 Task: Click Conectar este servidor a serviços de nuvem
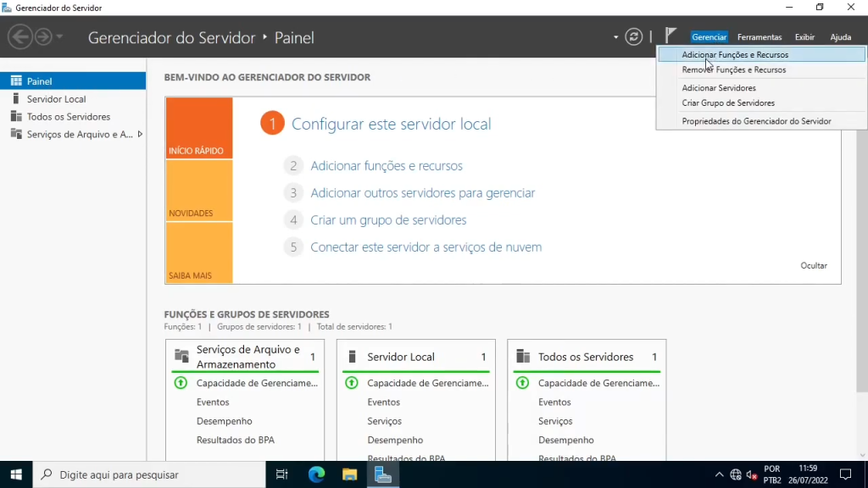(426, 247)
